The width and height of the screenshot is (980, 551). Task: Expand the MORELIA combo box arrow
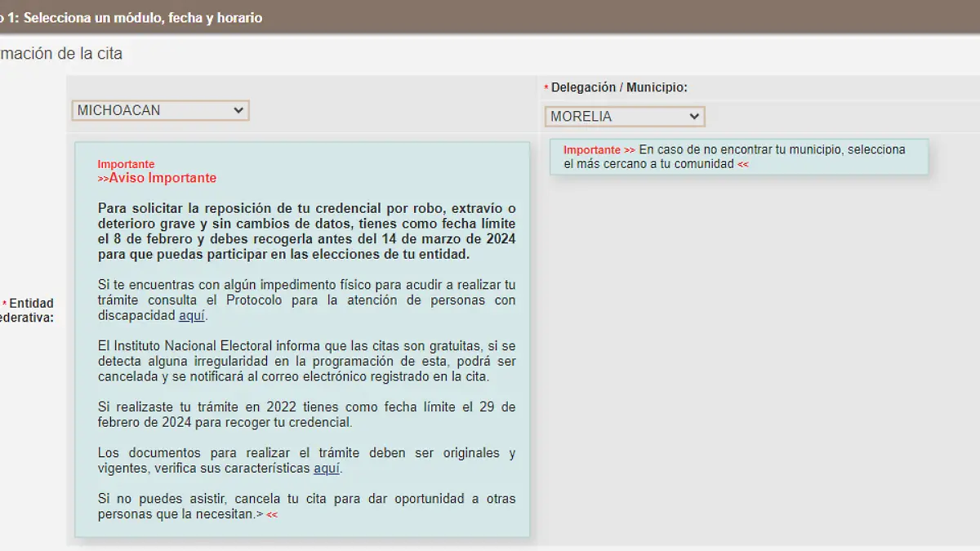pos(693,116)
